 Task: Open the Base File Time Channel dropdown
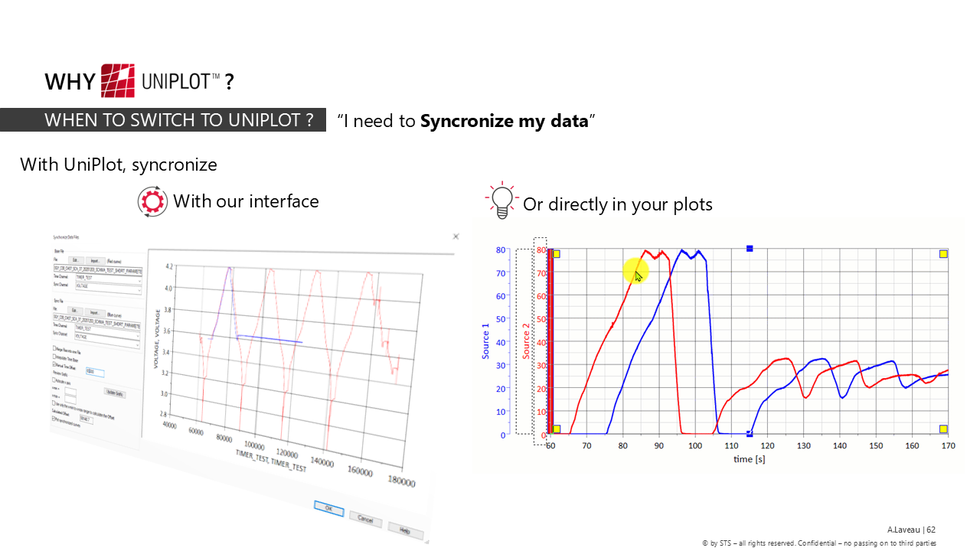pos(108,280)
